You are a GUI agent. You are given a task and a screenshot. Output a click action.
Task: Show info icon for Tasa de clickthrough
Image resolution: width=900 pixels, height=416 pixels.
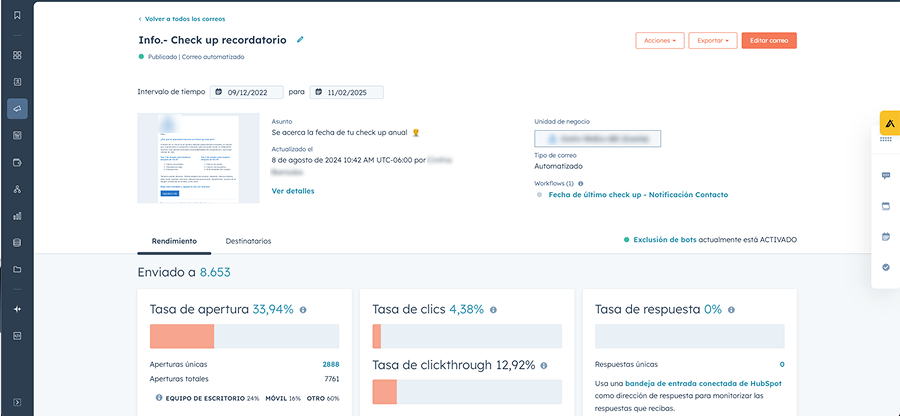tap(544, 366)
